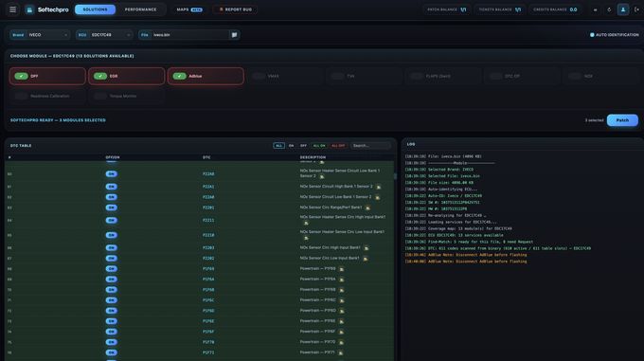Enable the DTC Off module
This screenshot has width=644, height=361.
(x=495, y=76)
